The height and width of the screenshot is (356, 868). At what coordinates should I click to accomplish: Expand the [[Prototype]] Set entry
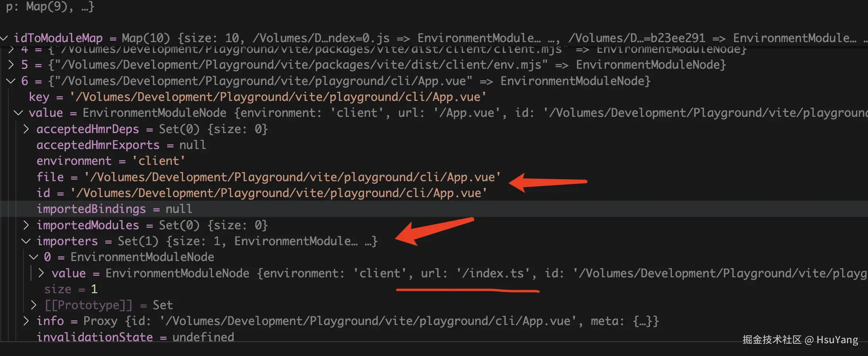pyautogui.click(x=34, y=305)
